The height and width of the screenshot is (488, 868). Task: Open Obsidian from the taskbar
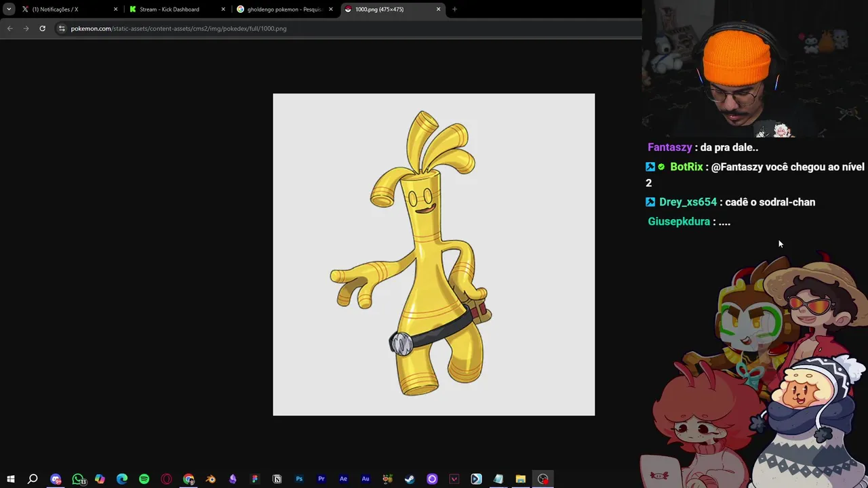233,479
